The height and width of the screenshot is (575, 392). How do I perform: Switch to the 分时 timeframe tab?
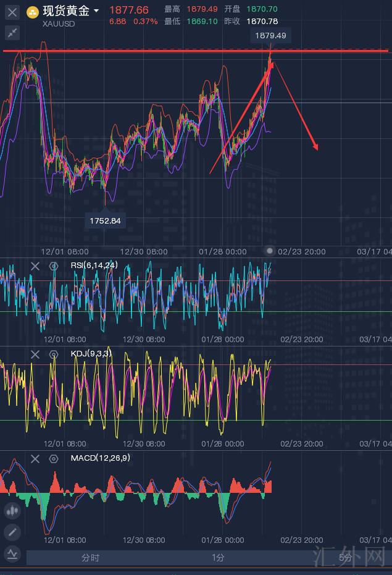(x=90, y=558)
